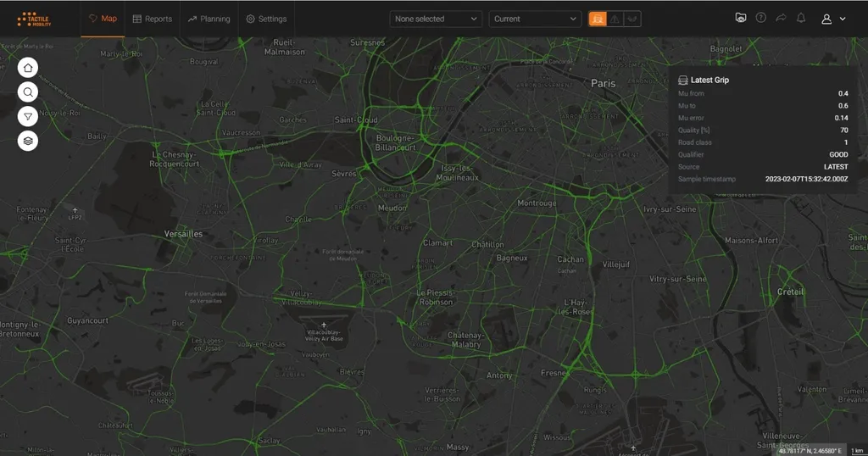Click the Vitry-sur-Seine map label

coord(677,279)
